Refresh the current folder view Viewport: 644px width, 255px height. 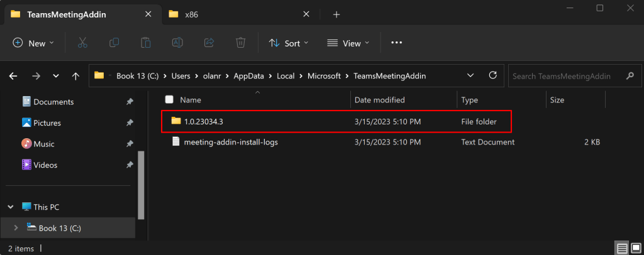click(493, 76)
